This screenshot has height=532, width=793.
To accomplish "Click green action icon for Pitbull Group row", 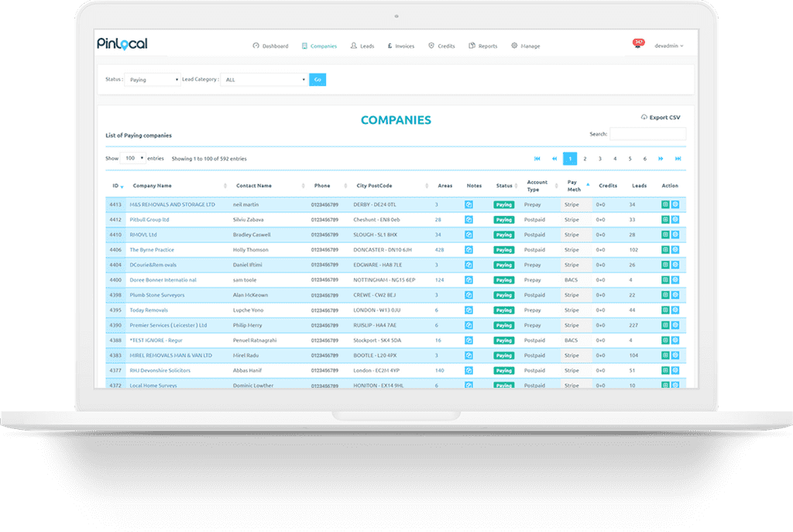I will tap(665, 220).
